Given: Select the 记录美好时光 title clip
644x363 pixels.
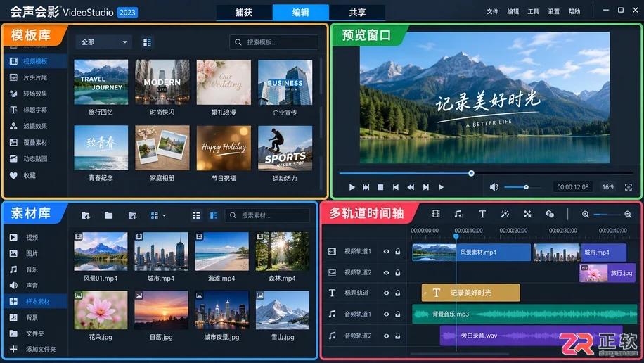Looking at the screenshot, I should coord(470,293).
